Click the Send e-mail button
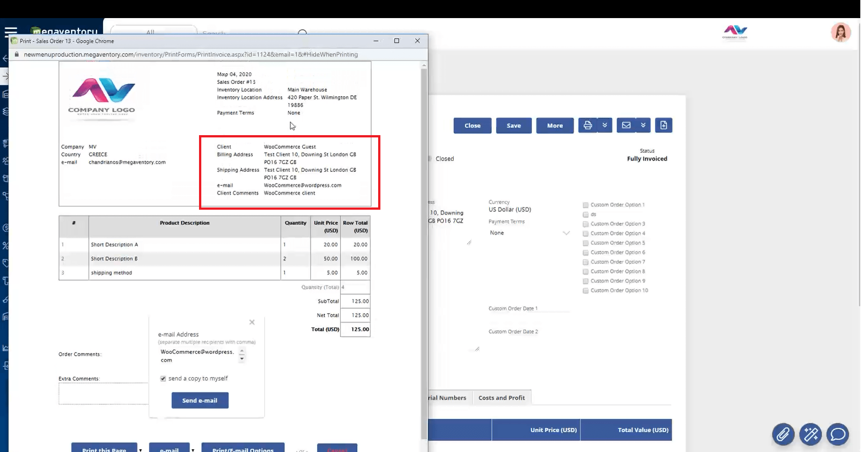 (x=200, y=400)
